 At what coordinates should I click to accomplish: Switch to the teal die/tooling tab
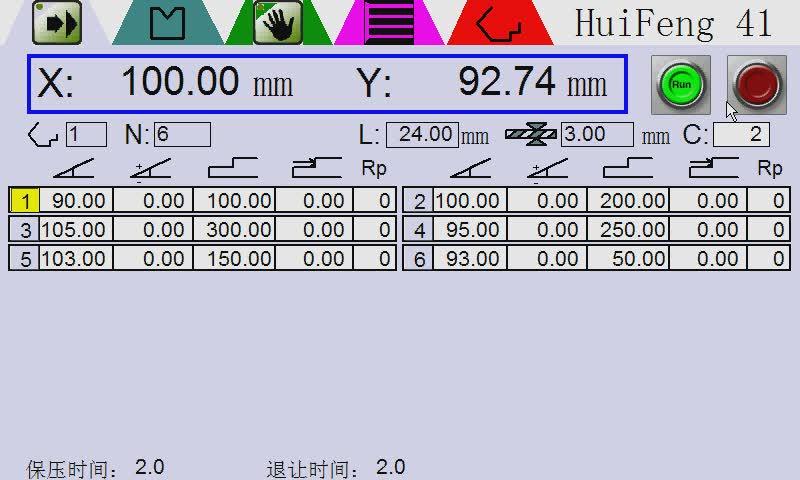[x=167, y=23]
